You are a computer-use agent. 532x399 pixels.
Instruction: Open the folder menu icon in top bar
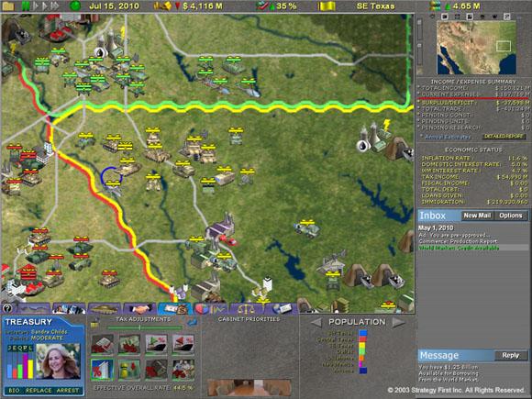8,6
